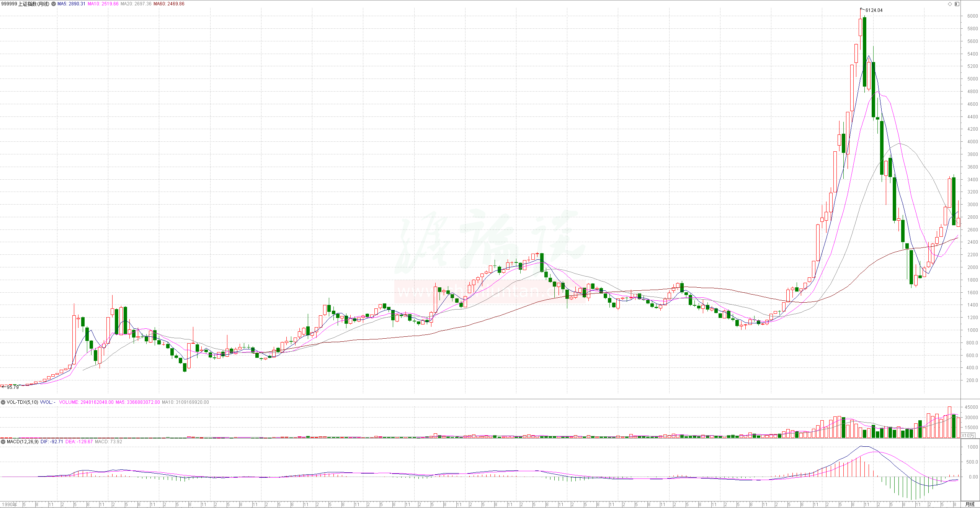
Task: Click the 45000 volume axis label
Action: pyautogui.click(x=972, y=407)
